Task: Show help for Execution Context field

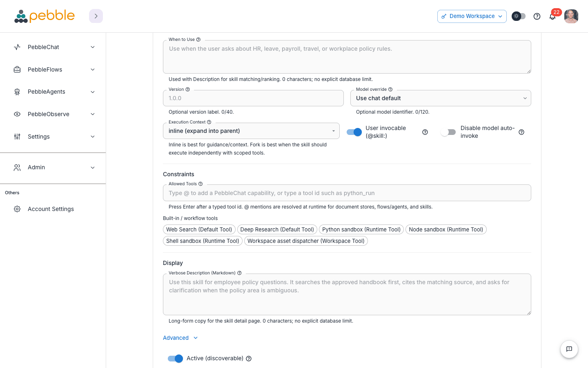Action: tap(209, 122)
